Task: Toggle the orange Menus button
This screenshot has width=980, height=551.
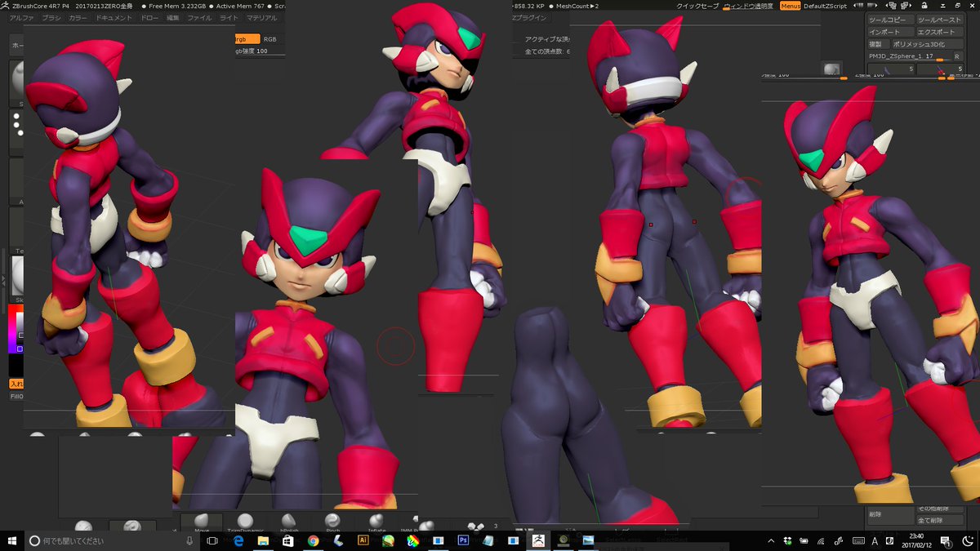Action: coord(790,6)
